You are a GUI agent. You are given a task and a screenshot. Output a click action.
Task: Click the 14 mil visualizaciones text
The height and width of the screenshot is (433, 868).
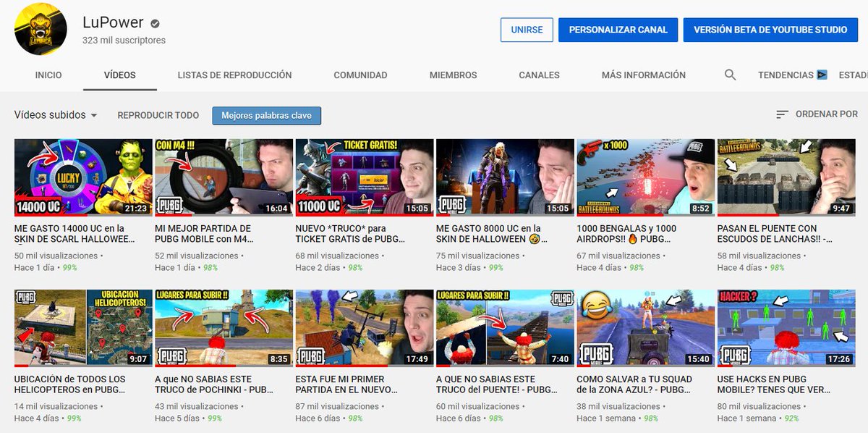(x=56, y=406)
